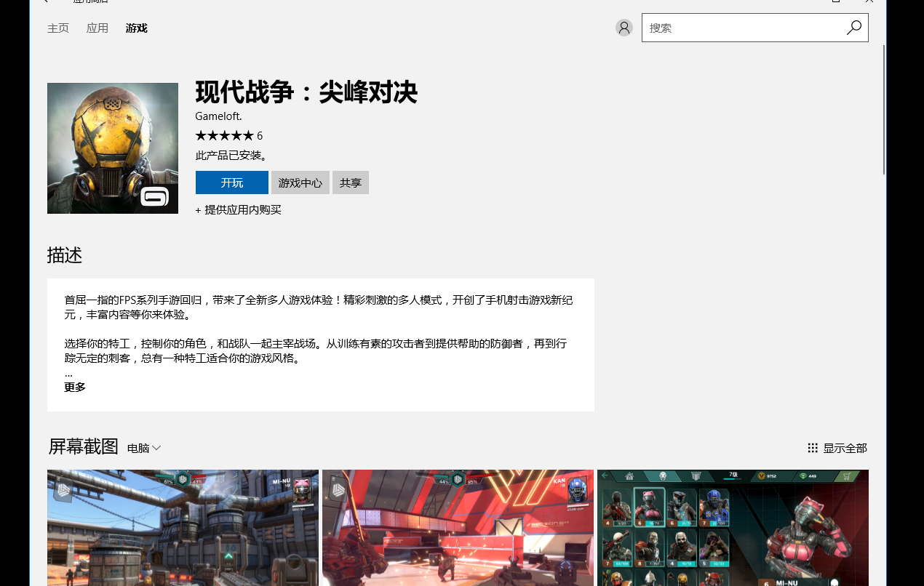
Task: Close the Store window
Action: [x=869, y=1]
